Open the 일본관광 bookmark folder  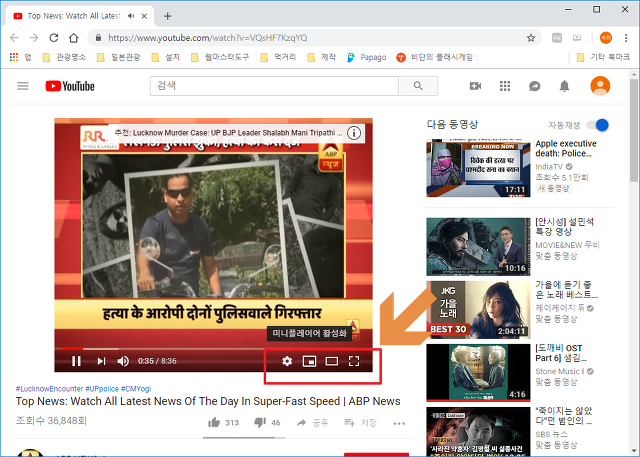point(119,57)
